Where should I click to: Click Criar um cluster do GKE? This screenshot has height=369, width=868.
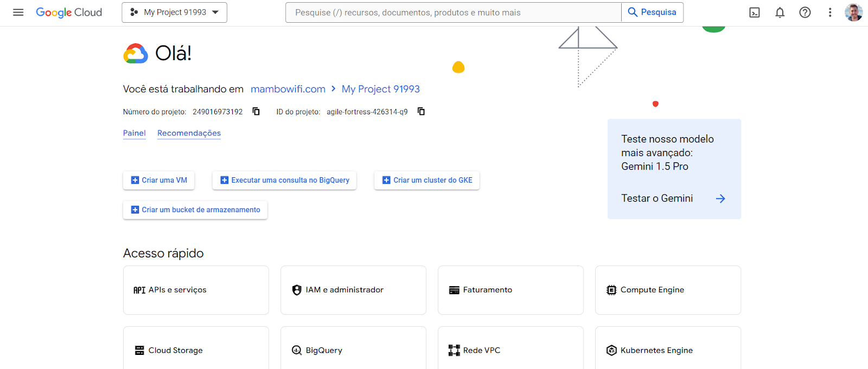coord(427,180)
